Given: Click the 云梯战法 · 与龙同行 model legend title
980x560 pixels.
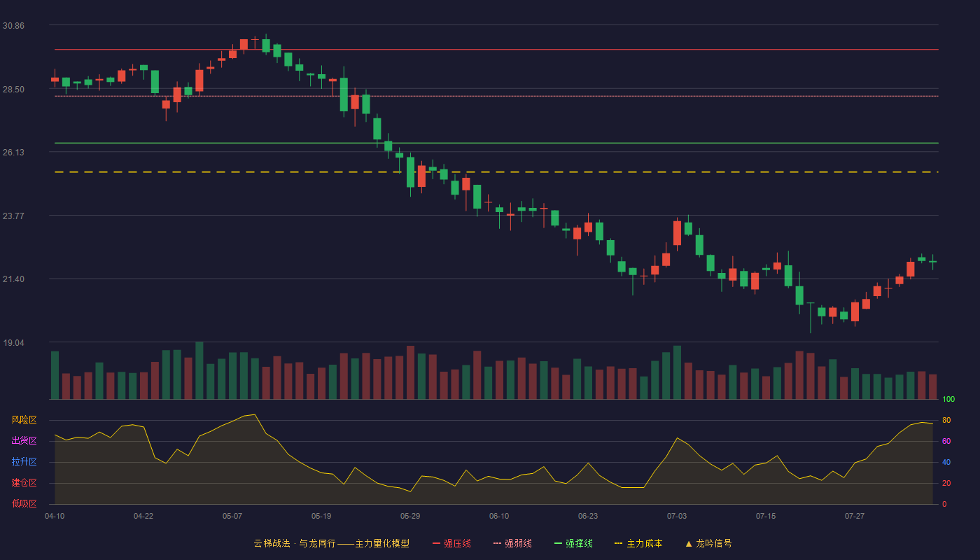Looking at the screenshot, I should click(x=332, y=543).
